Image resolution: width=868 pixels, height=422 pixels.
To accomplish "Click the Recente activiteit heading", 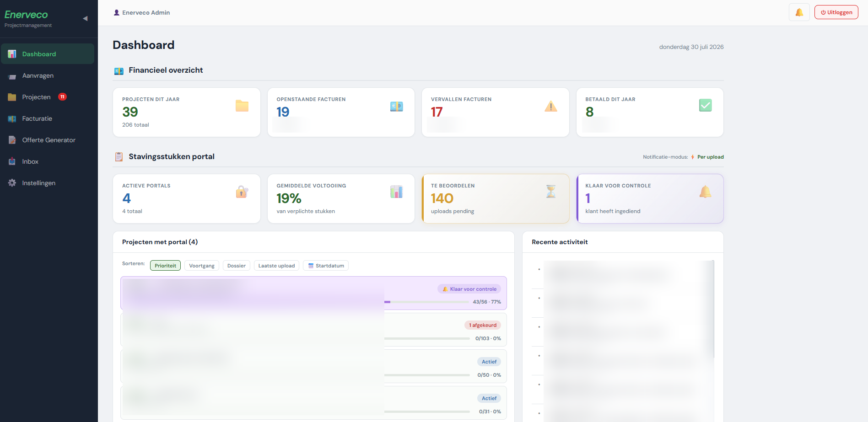I will tap(560, 242).
